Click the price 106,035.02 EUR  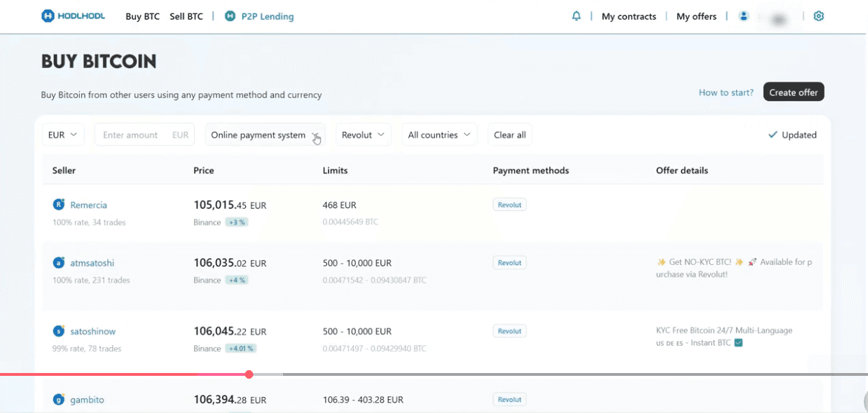[230, 263]
